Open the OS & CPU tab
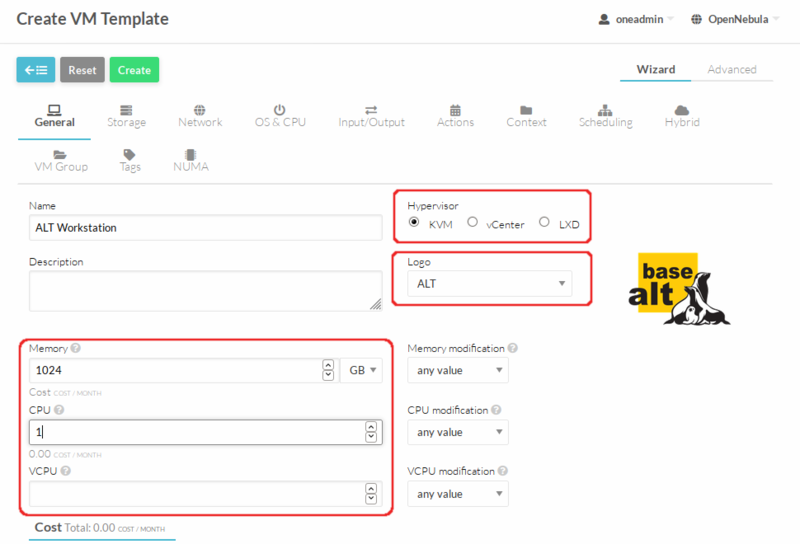This screenshot has height=544, width=800. pyautogui.click(x=280, y=116)
